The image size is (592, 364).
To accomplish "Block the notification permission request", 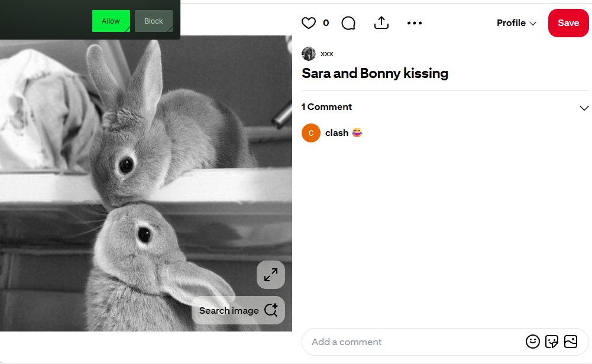I will pyautogui.click(x=154, y=21).
